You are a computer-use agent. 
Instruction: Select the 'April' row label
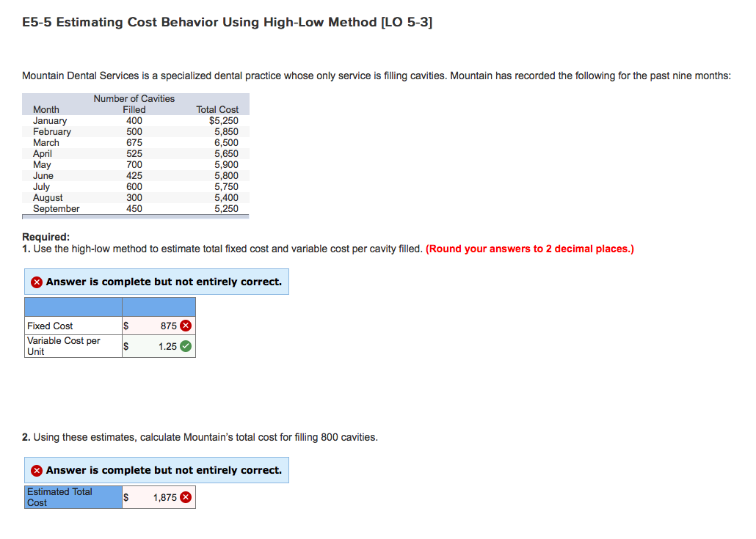(42, 154)
